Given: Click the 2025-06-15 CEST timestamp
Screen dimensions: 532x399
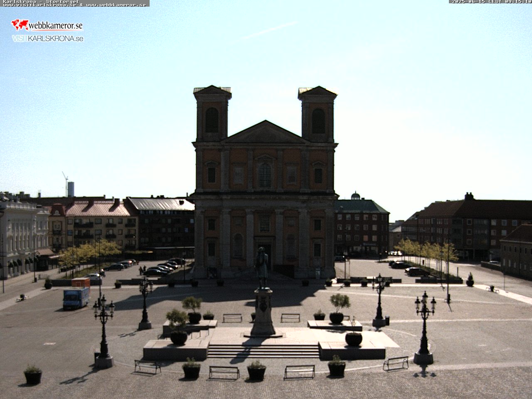Looking at the screenshot, I should pos(491,2).
